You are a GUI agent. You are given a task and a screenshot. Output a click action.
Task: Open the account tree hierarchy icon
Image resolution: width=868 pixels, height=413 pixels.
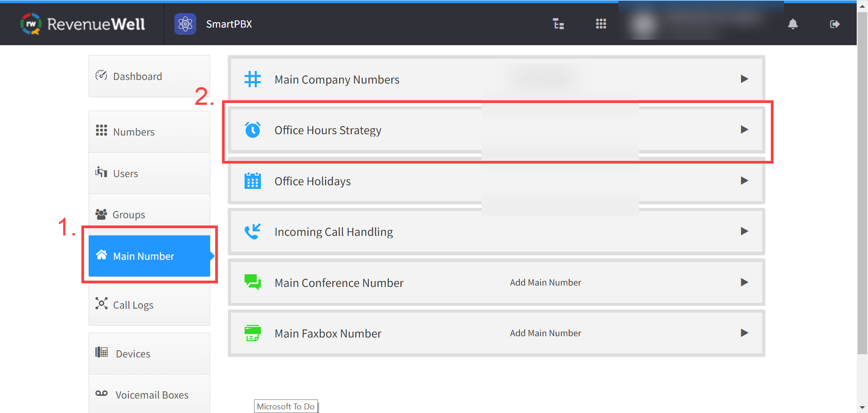(x=558, y=24)
